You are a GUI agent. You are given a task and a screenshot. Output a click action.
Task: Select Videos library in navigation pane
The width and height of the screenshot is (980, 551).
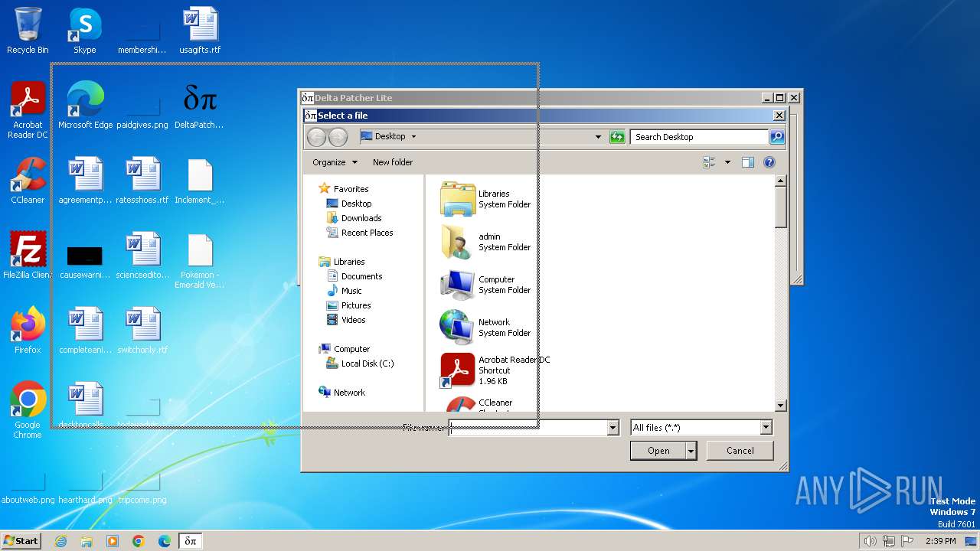[346, 320]
